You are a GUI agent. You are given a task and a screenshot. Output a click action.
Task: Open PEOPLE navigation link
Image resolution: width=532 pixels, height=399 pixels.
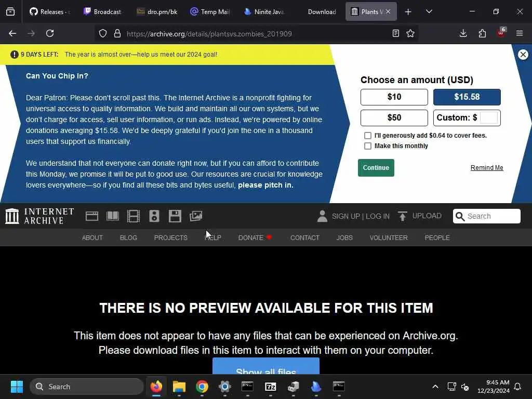click(437, 238)
